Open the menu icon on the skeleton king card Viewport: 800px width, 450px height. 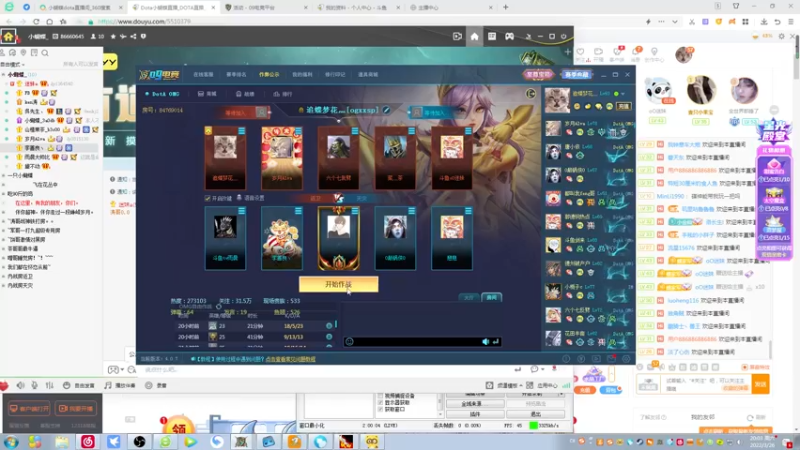pyautogui.click(x=411, y=131)
